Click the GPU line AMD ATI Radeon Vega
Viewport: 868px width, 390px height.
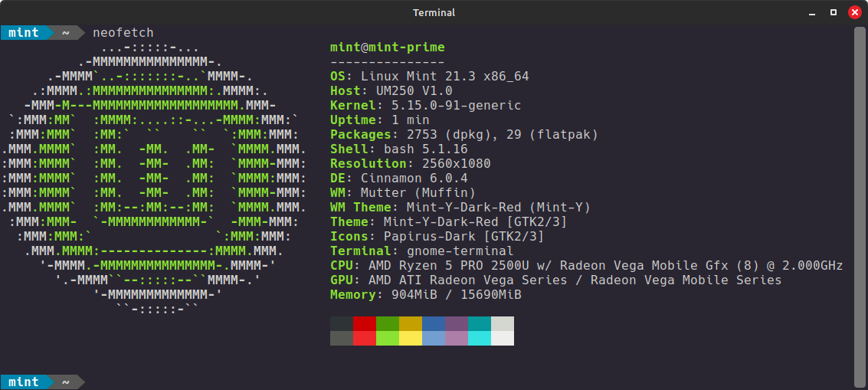pos(555,280)
